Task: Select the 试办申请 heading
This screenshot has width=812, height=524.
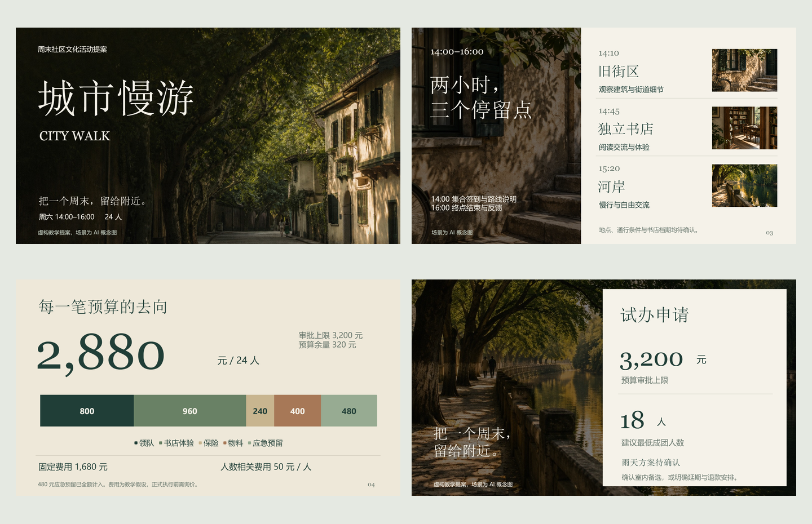Action: tap(655, 315)
